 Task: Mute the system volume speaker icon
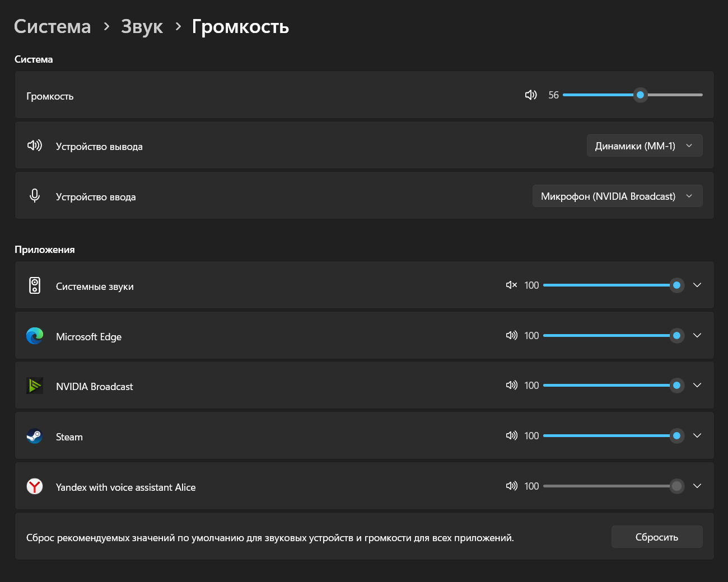coord(531,95)
